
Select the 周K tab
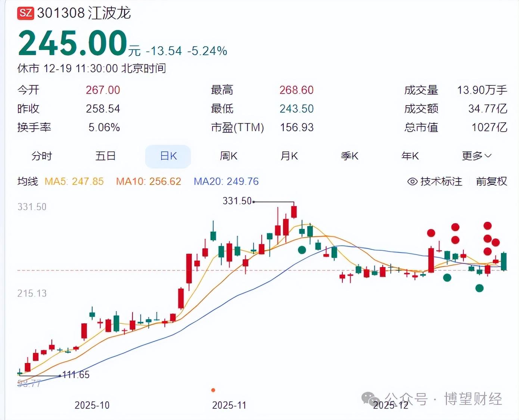point(229,156)
